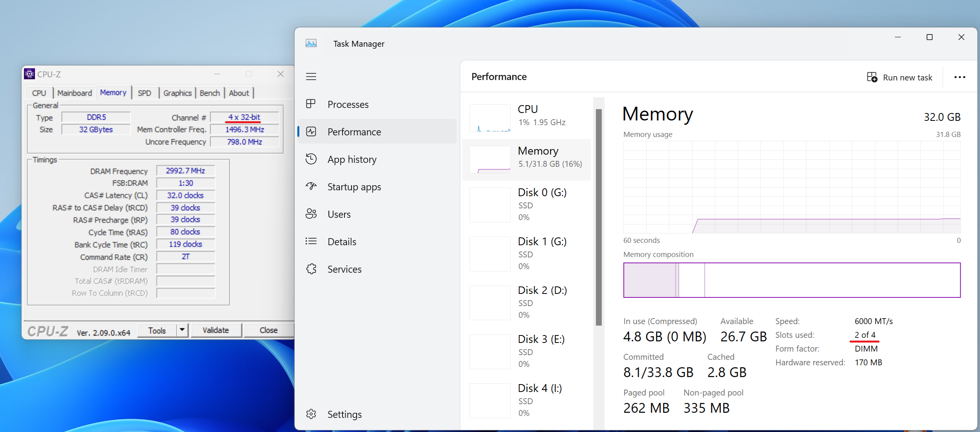The image size is (980, 432).
Task: Select CPU performance graph thumbnail
Action: tap(490, 118)
